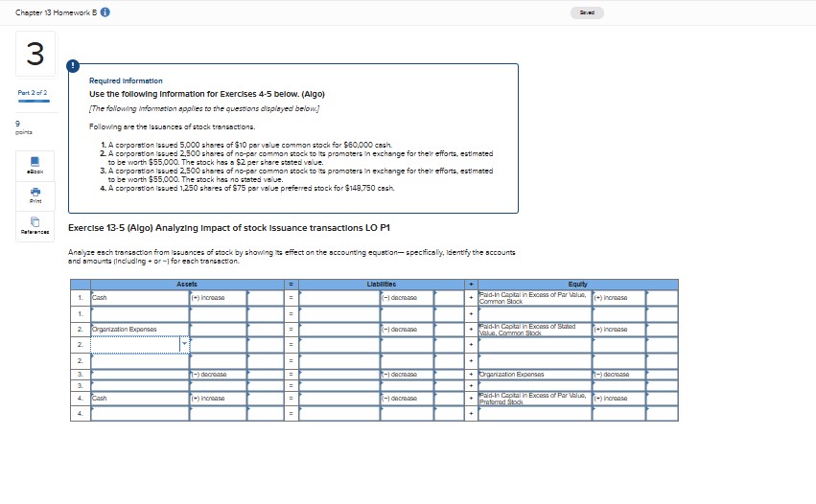
Task: Open (−) decrease cell beside equity Organization Expenses
Action: point(618,375)
